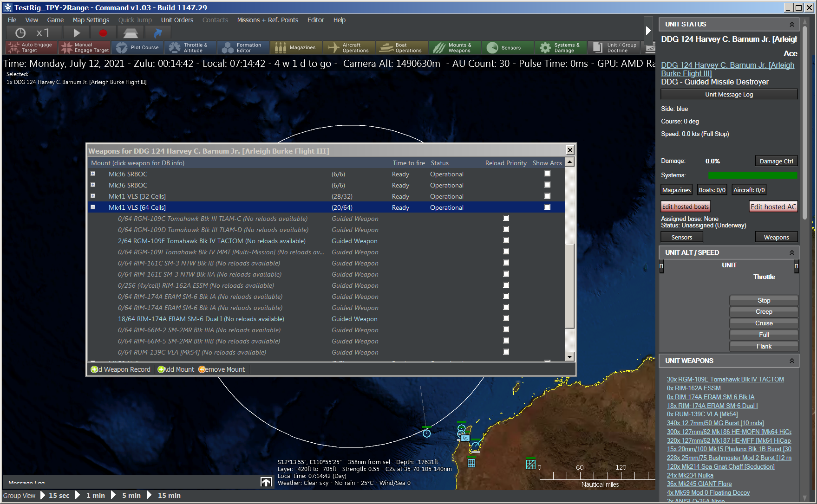
Task: Open Throttle & Altitude settings
Action: [190, 48]
